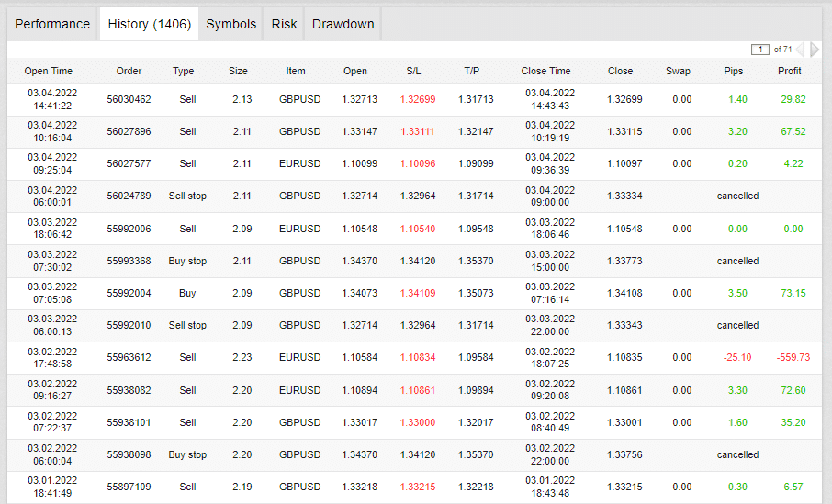
Task: Select order number 56027896
Action: click(129, 131)
